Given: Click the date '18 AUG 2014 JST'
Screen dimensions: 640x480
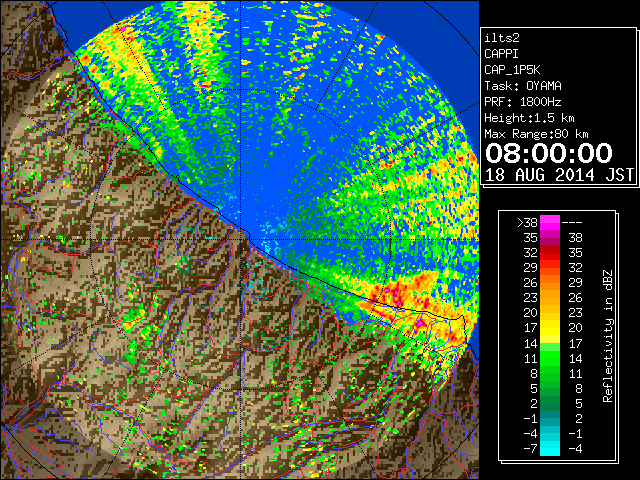Looking at the screenshot, I should coord(559,175).
